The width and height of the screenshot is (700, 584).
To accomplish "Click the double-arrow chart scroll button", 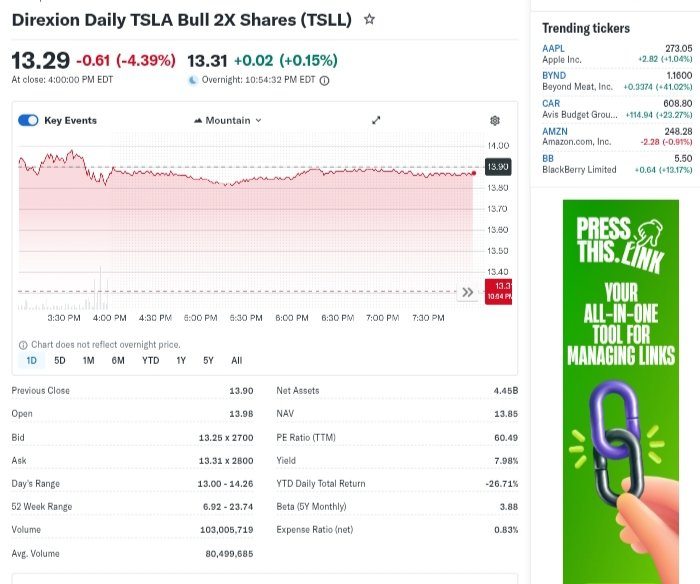I will coord(466,293).
